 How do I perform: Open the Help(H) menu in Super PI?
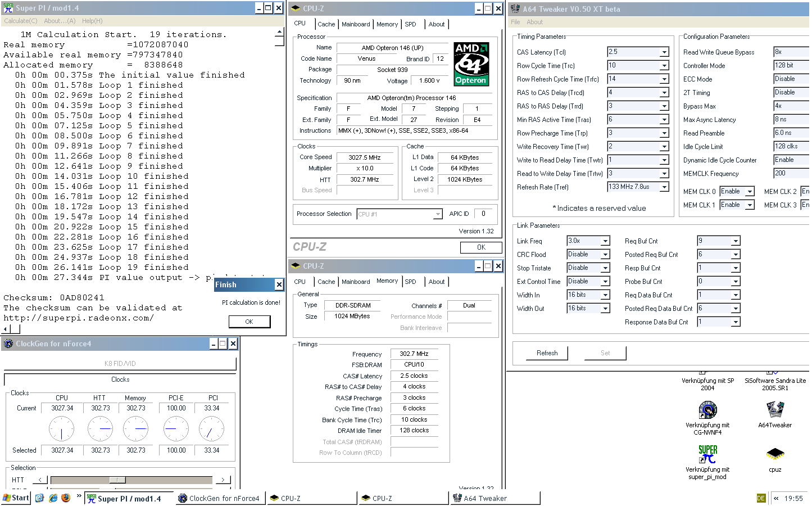[x=92, y=21]
